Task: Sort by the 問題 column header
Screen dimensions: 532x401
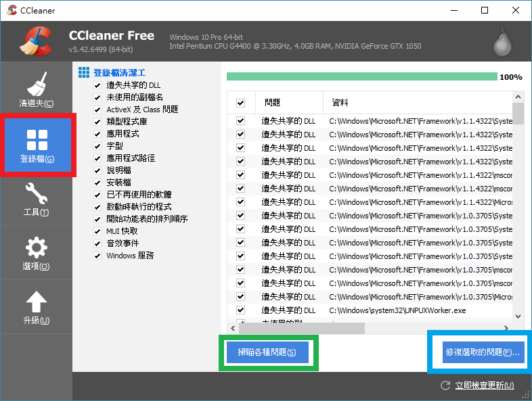Action: pyautogui.click(x=289, y=102)
